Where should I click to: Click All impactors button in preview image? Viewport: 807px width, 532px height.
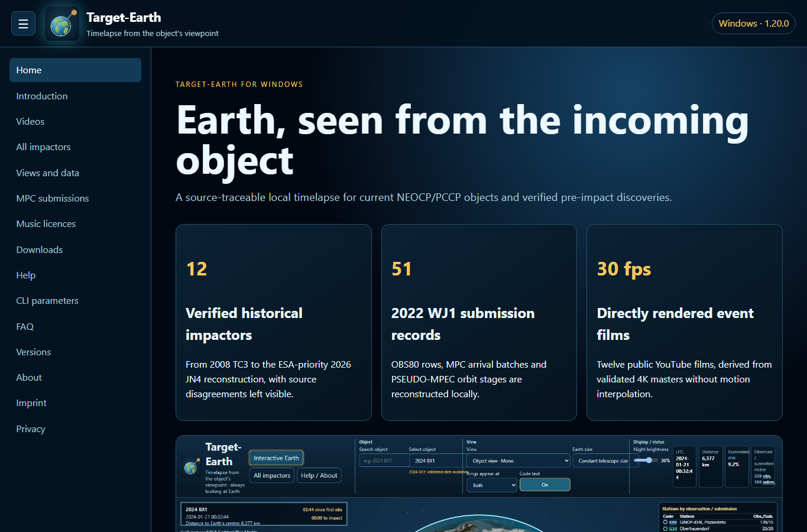click(272, 475)
